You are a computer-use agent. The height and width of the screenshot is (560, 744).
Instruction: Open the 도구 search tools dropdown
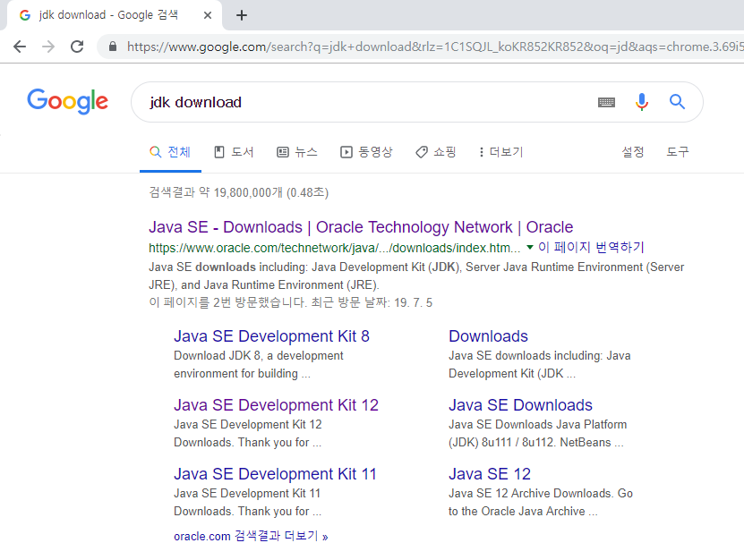[677, 151]
